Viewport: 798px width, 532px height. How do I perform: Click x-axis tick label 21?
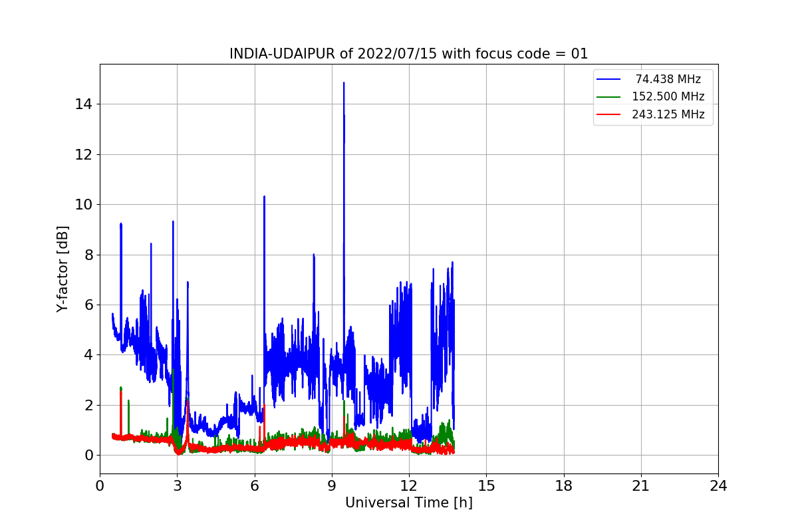point(641,486)
